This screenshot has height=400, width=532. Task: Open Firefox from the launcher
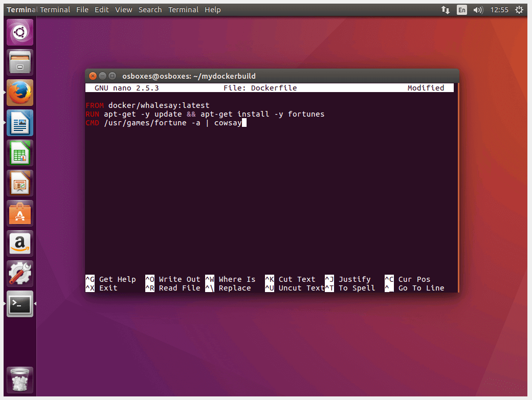pos(19,93)
